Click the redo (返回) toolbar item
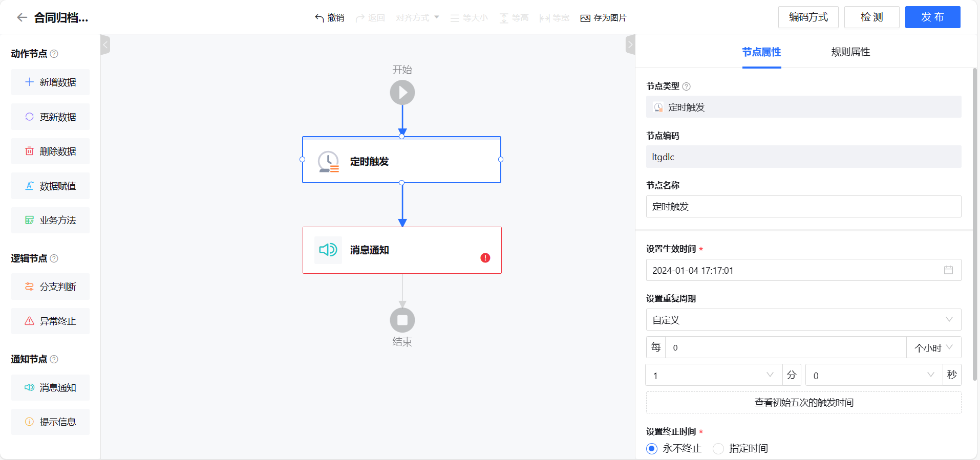The height and width of the screenshot is (460, 980). [x=370, y=18]
